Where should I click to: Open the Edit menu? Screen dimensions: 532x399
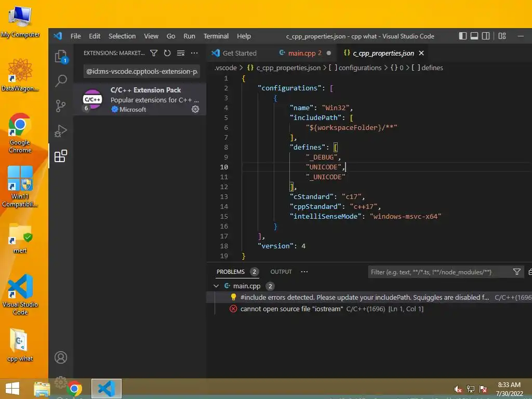pyautogui.click(x=95, y=36)
